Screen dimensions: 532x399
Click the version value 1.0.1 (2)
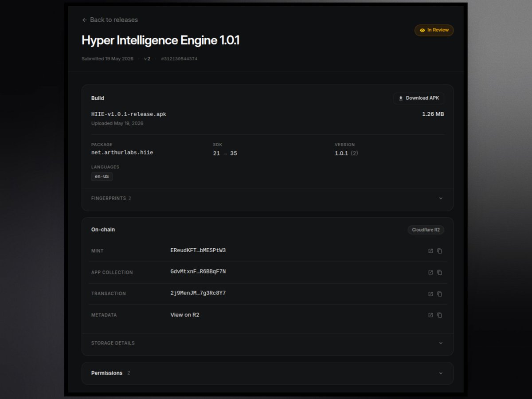pos(346,153)
